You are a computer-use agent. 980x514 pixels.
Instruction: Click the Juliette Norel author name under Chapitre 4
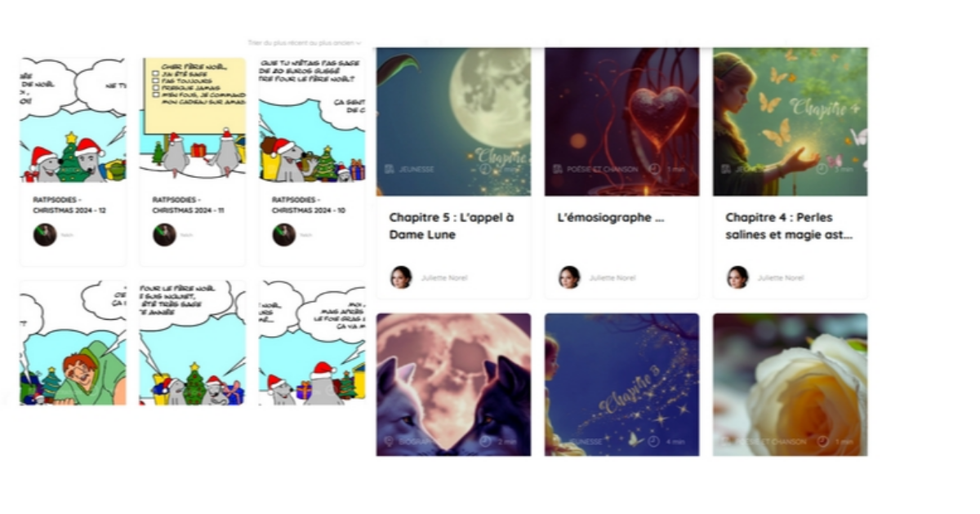point(780,278)
